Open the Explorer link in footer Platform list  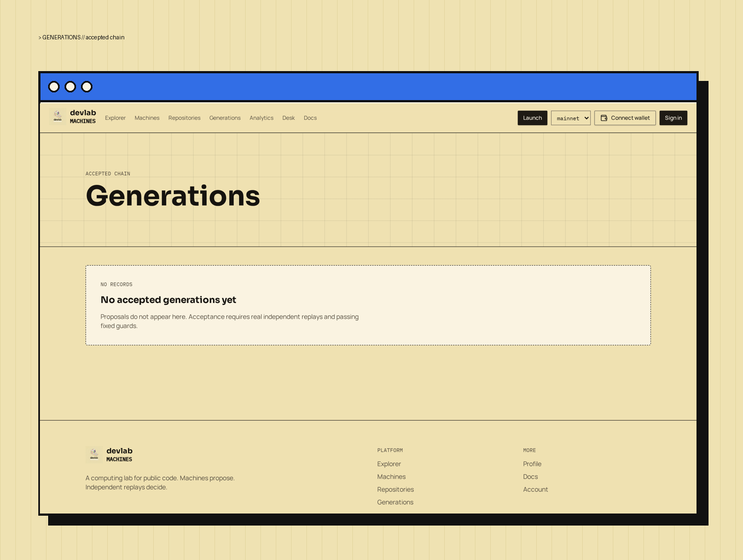click(389, 464)
